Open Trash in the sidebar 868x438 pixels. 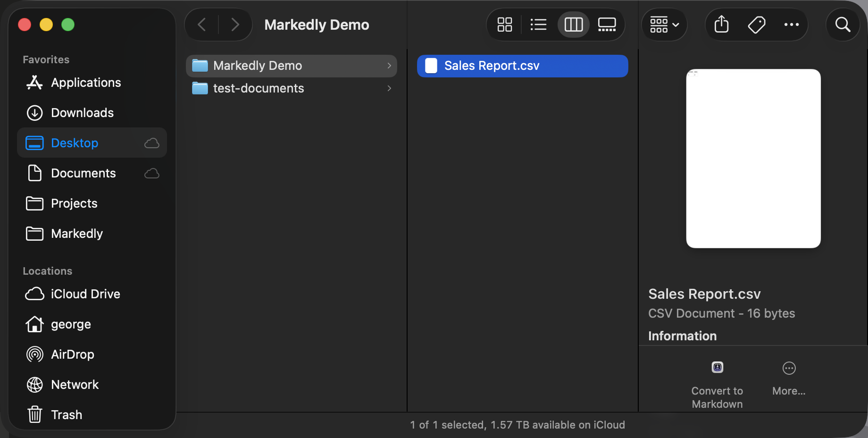92,415
